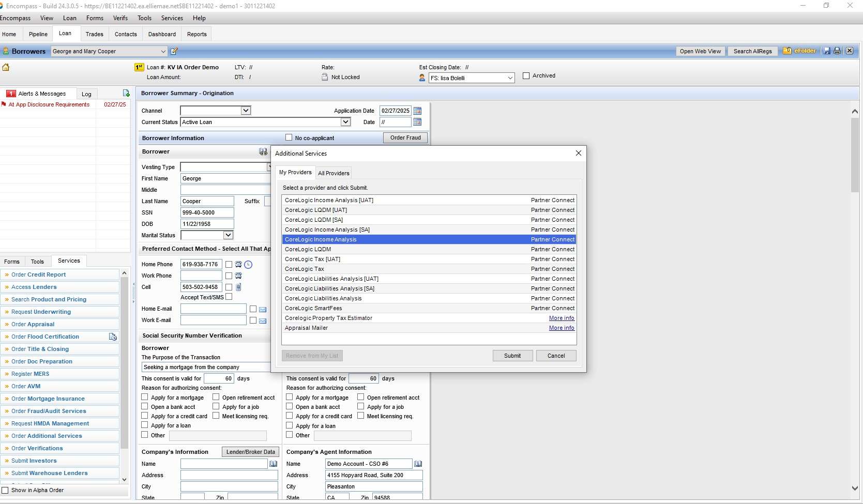Switch to the Pipeline tab
863x504 pixels.
point(38,34)
